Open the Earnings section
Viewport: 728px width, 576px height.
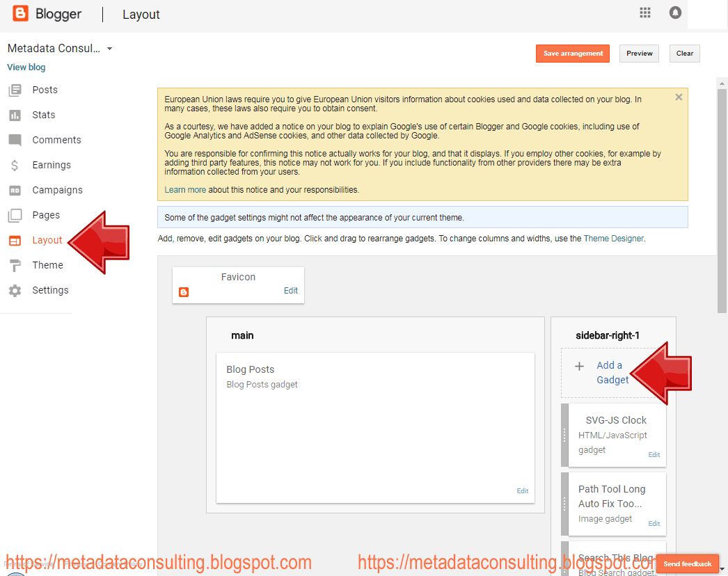52,166
